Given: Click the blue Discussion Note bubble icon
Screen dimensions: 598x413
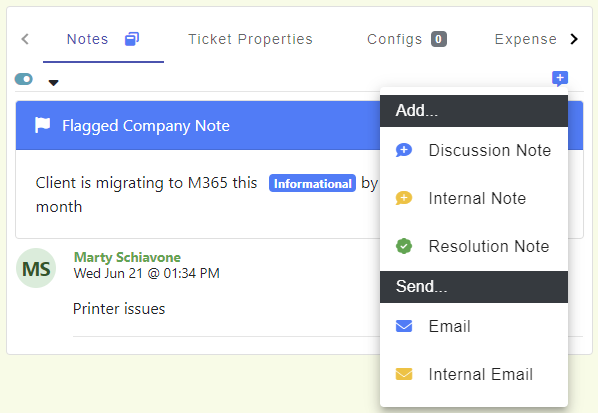Looking at the screenshot, I should [404, 150].
